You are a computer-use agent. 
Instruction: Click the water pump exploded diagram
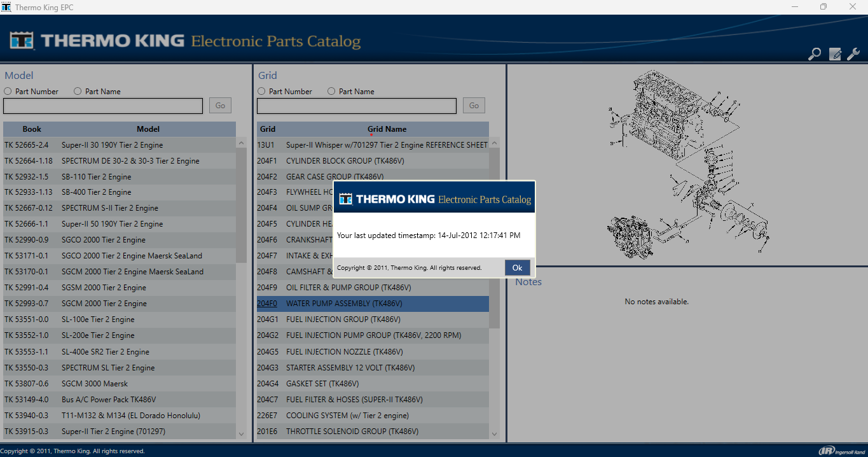click(x=687, y=164)
